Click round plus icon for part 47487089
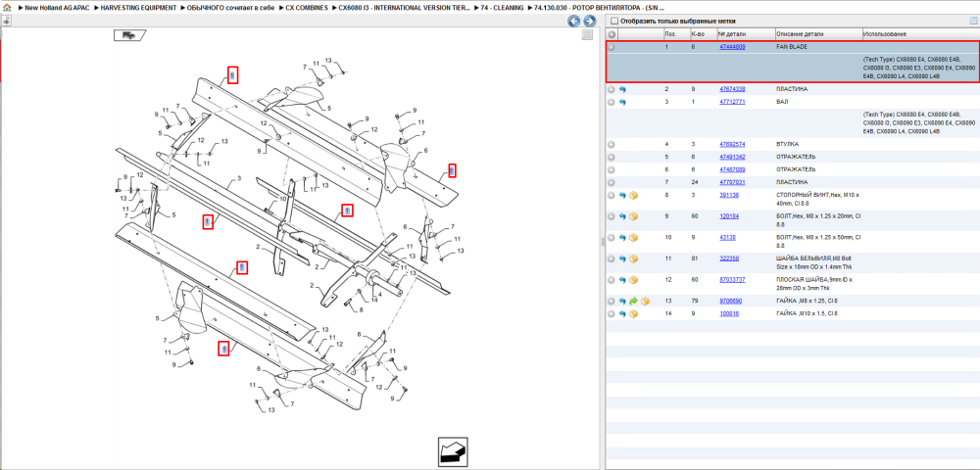 click(x=612, y=169)
